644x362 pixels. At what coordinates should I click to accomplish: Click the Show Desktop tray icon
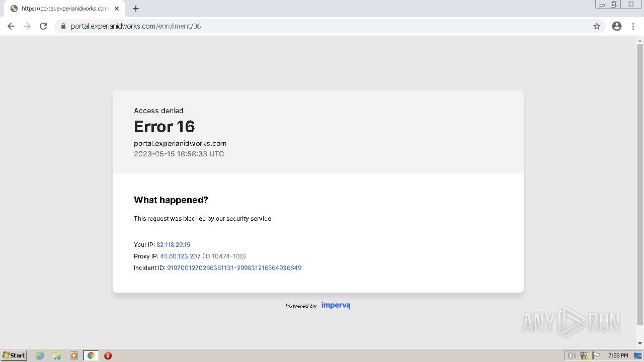638,355
